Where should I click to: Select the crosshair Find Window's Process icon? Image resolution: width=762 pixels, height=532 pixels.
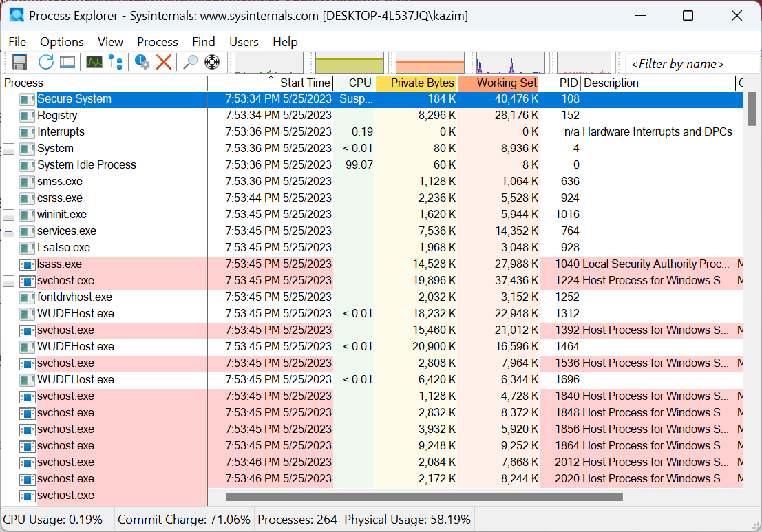pos(212,62)
